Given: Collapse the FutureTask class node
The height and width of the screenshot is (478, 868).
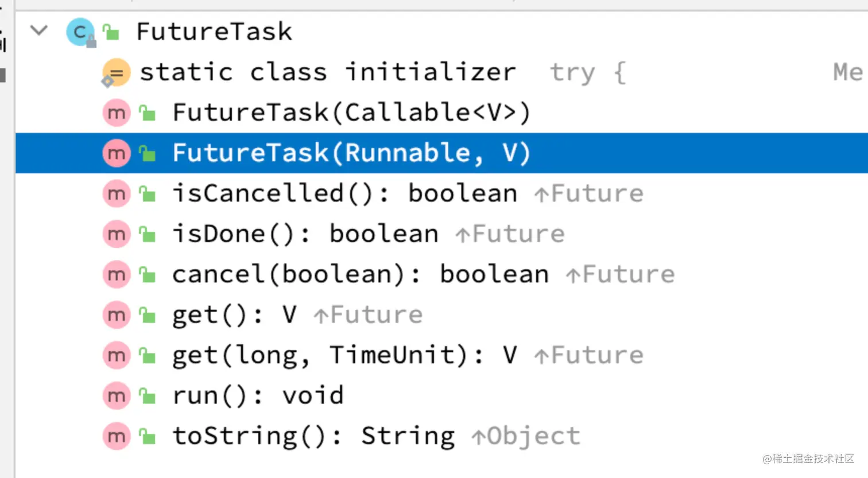Looking at the screenshot, I should point(38,30).
